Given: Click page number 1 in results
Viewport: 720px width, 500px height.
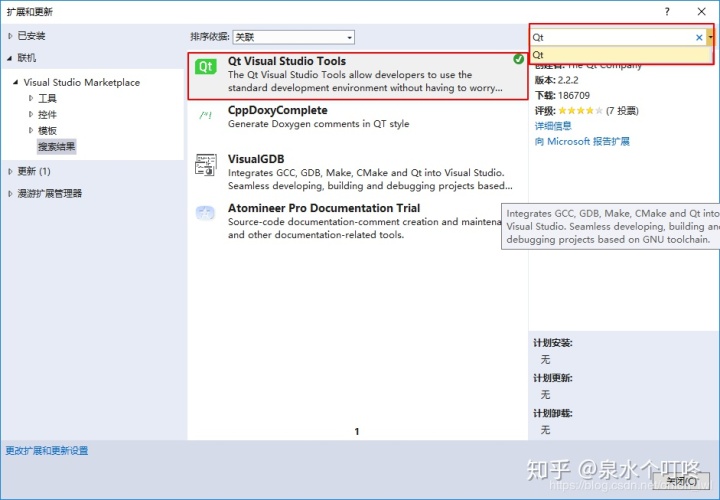Looking at the screenshot, I should [x=357, y=431].
